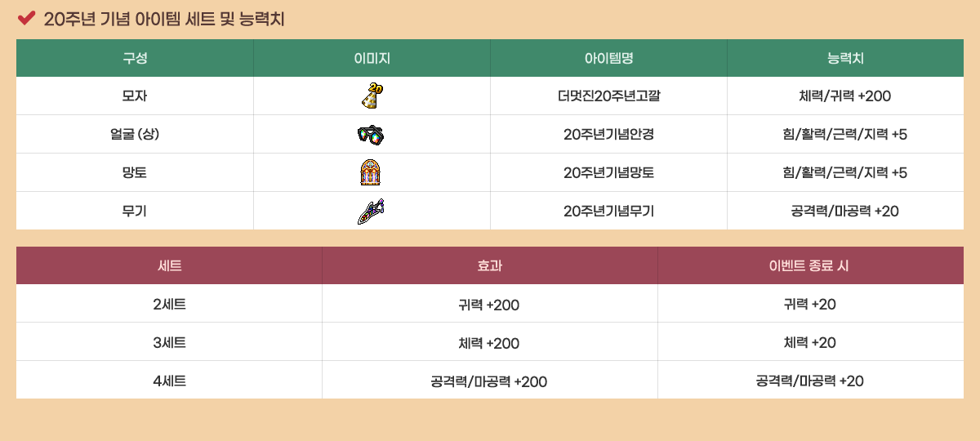Select item name 20주년기념망토

pos(608,172)
